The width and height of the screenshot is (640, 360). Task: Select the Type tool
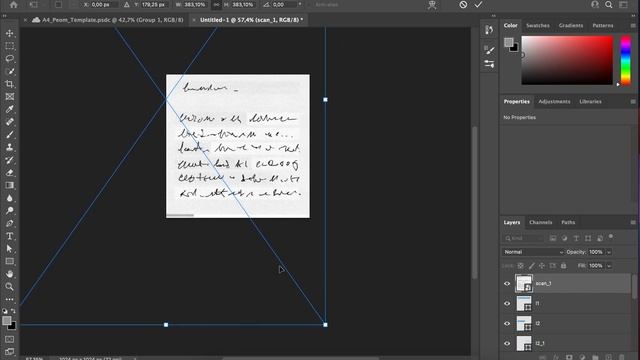9,236
